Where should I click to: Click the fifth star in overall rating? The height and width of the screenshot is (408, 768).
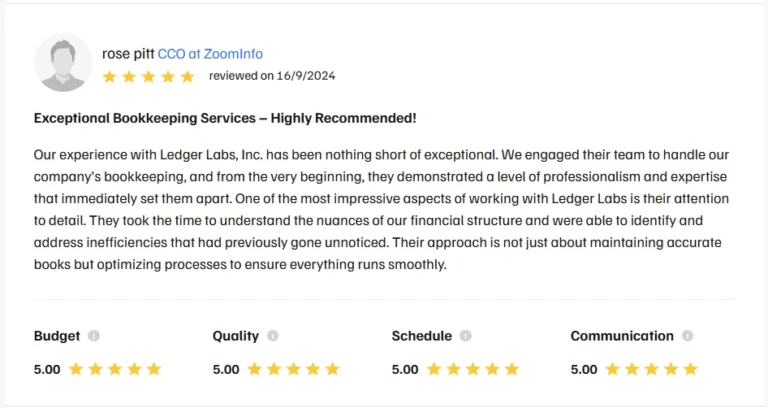tap(187, 76)
